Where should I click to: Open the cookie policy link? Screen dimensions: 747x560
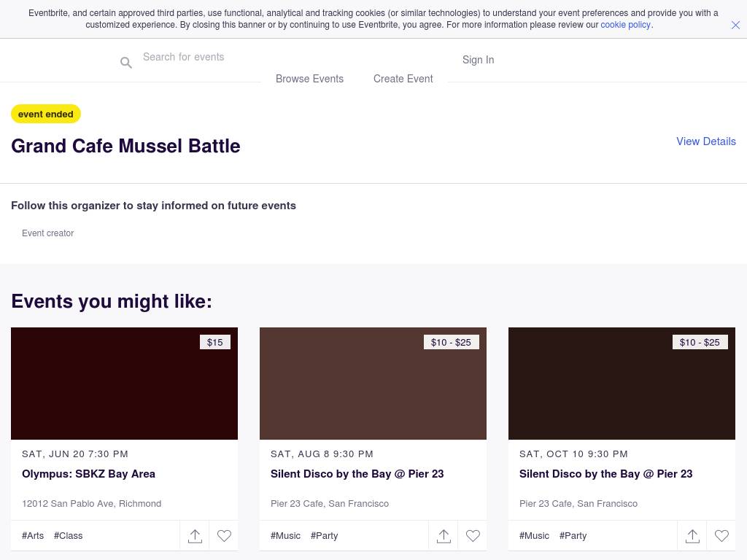625,25
